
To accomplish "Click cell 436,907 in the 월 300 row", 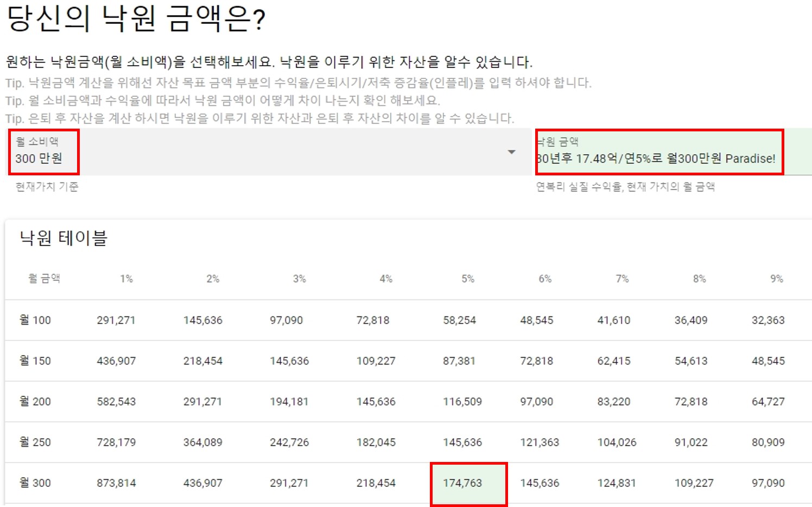I will [x=203, y=483].
